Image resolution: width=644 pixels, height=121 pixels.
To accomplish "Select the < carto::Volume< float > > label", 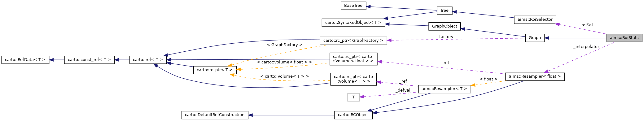I will tap(284, 62).
